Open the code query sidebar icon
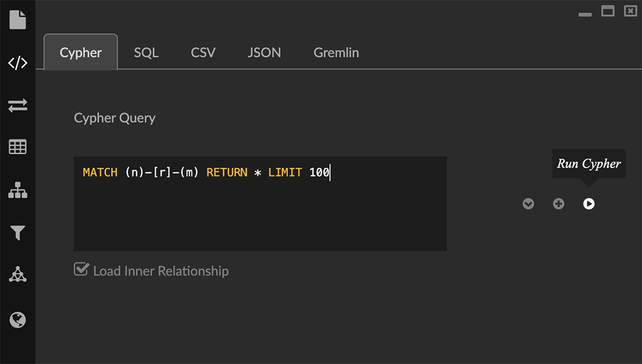This screenshot has width=642, height=364. tap(18, 63)
